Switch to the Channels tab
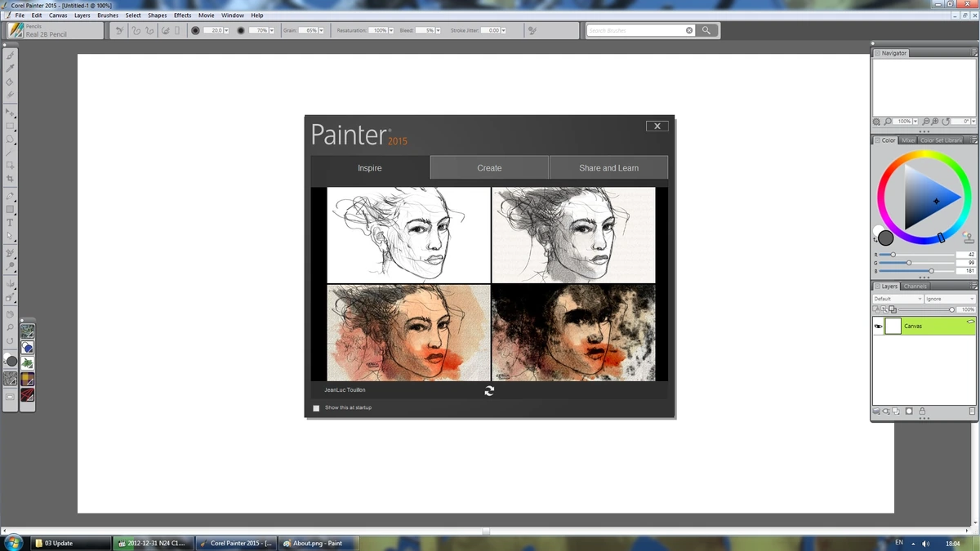 point(915,287)
